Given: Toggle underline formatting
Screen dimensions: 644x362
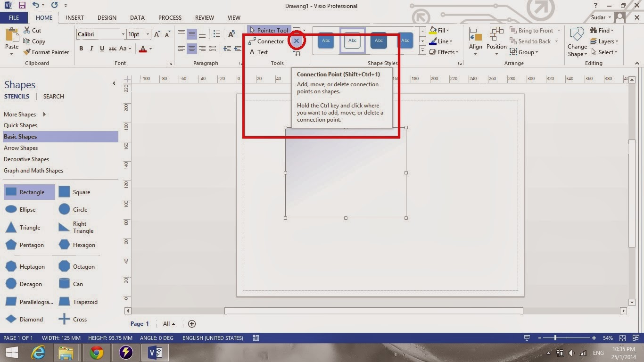Looking at the screenshot, I should (x=102, y=48).
